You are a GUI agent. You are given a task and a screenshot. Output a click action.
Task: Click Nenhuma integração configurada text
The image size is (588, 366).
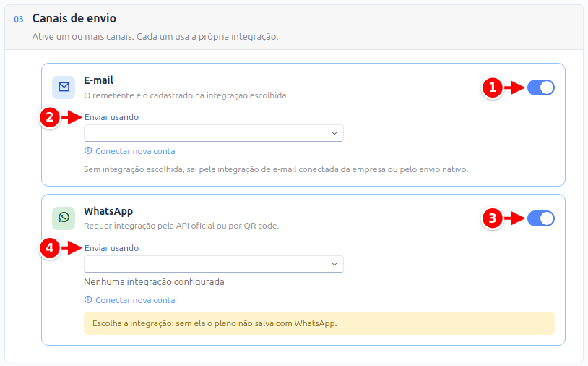154,282
